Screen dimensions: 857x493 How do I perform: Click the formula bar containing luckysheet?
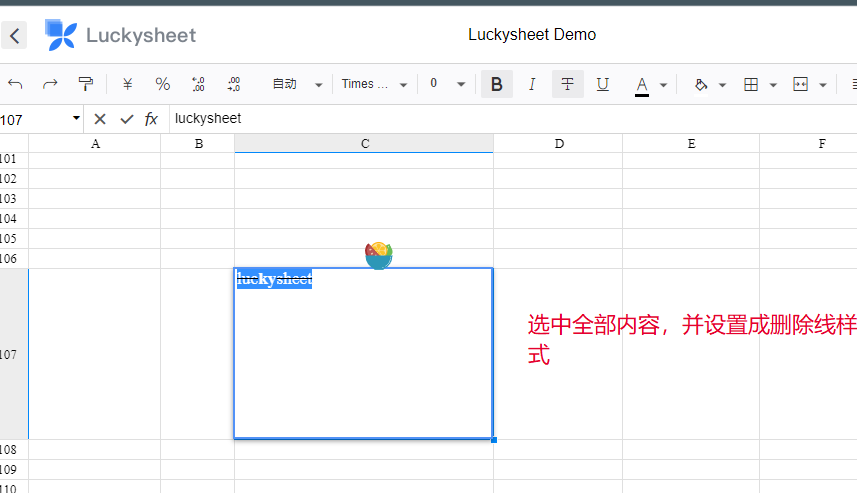[513, 119]
